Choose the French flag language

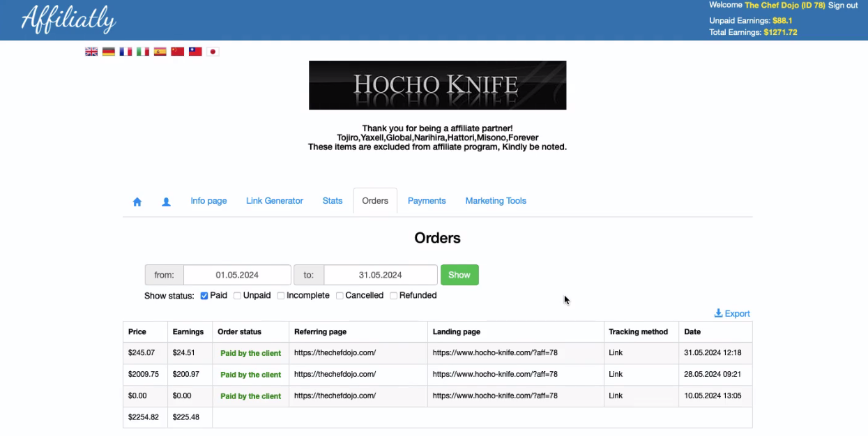(125, 52)
